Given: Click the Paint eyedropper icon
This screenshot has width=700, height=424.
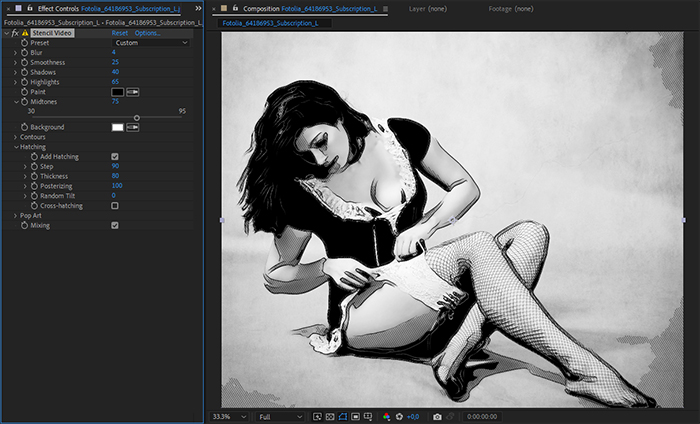Looking at the screenshot, I should coord(132,92).
